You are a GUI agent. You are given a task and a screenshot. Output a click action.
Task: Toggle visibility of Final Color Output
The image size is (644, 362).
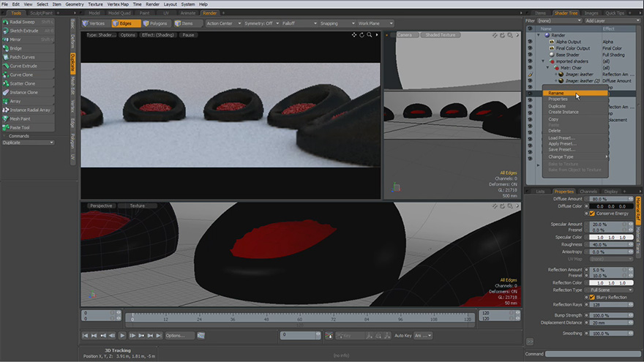(530, 48)
